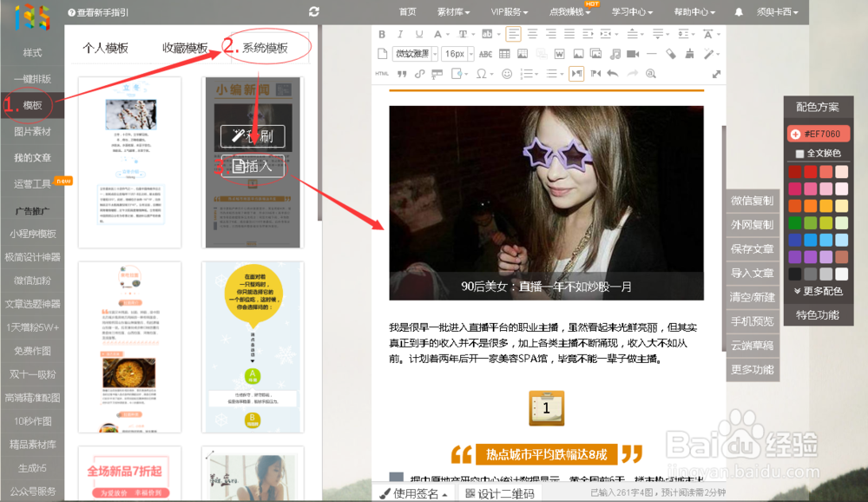The image size is (868, 502).
Task: Open the search and replace tool
Action: [x=651, y=74]
